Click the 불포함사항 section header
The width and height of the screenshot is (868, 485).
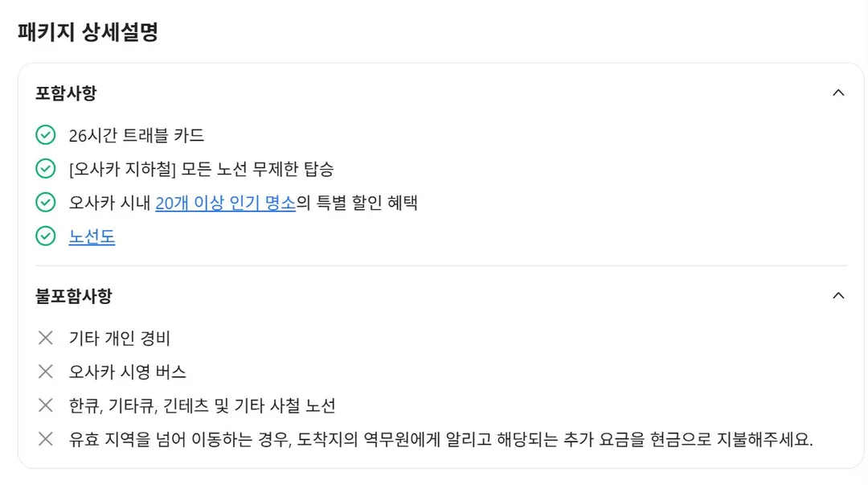(x=74, y=295)
